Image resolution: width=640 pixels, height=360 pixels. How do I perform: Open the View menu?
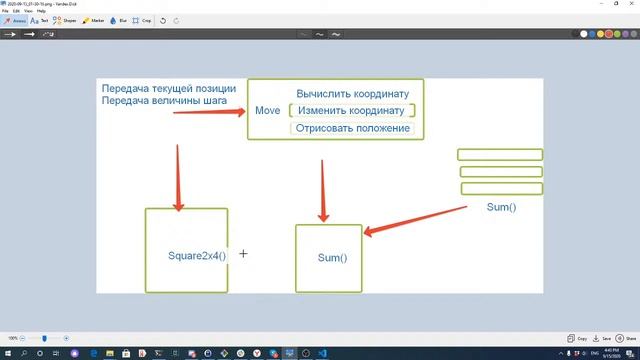28,11
